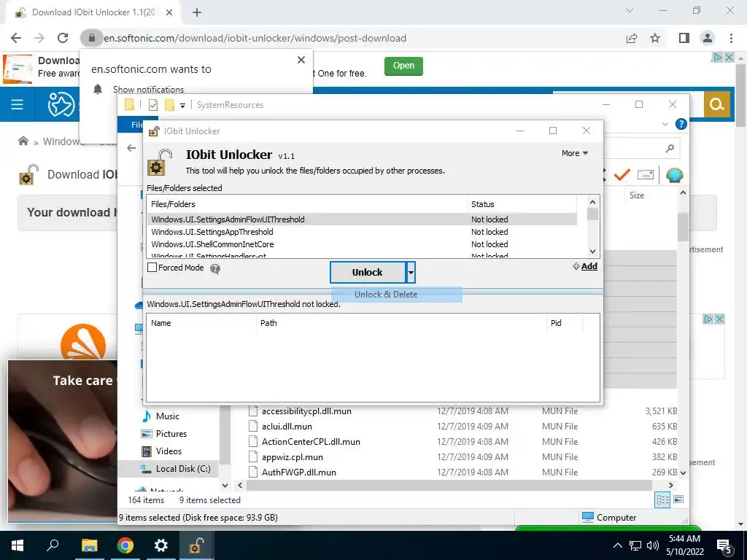The height and width of the screenshot is (560, 747).
Task: Open Chrome three-dot menu
Action: pos(731,38)
